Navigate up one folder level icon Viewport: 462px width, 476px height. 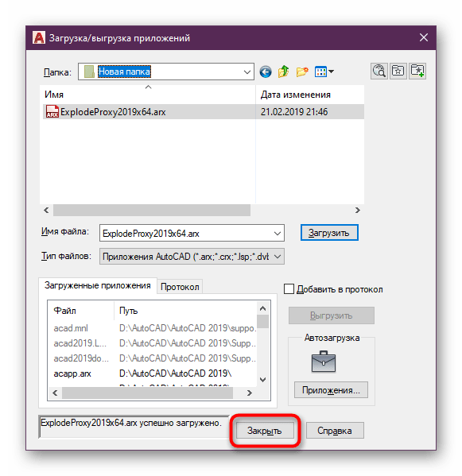[284, 72]
